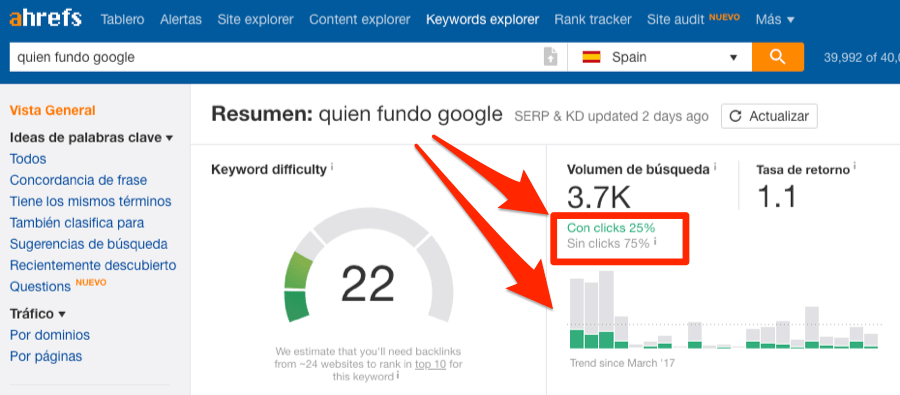Open Concordancia de frase
The image size is (900, 395).
[x=79, y=180]
